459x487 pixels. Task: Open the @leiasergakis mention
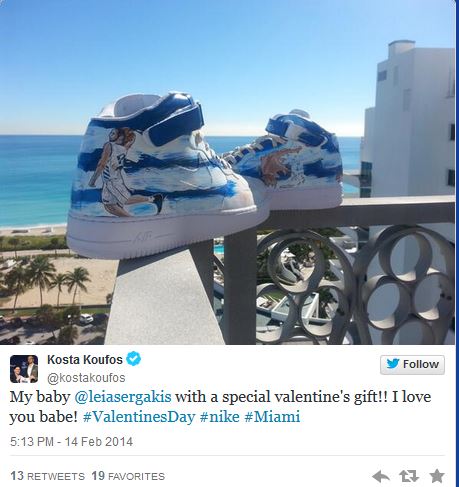(123, 397)
